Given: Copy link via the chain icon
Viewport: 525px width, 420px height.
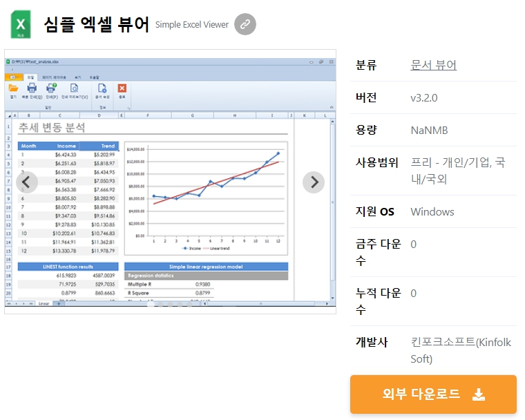Looking at the screenshot, I should pyautogui.click(x=245, y=24).
